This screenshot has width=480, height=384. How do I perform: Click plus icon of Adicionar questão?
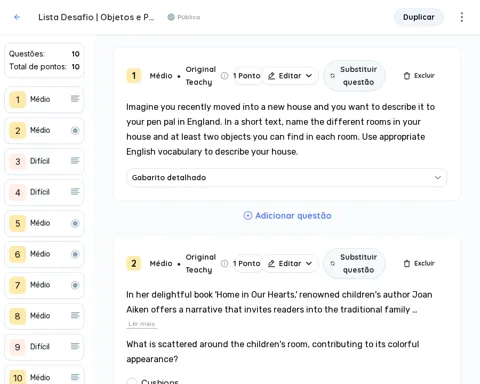248,216
